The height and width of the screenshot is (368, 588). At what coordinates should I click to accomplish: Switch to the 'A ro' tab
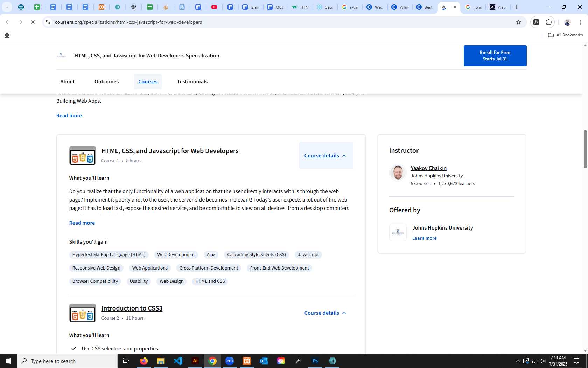coord(498,7)
